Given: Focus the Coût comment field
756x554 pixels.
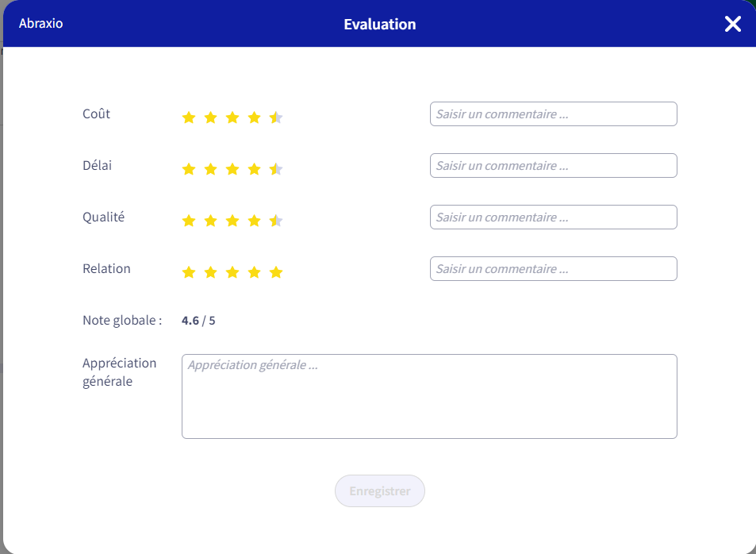Looking at the screenshot, I should click(554, 113).
